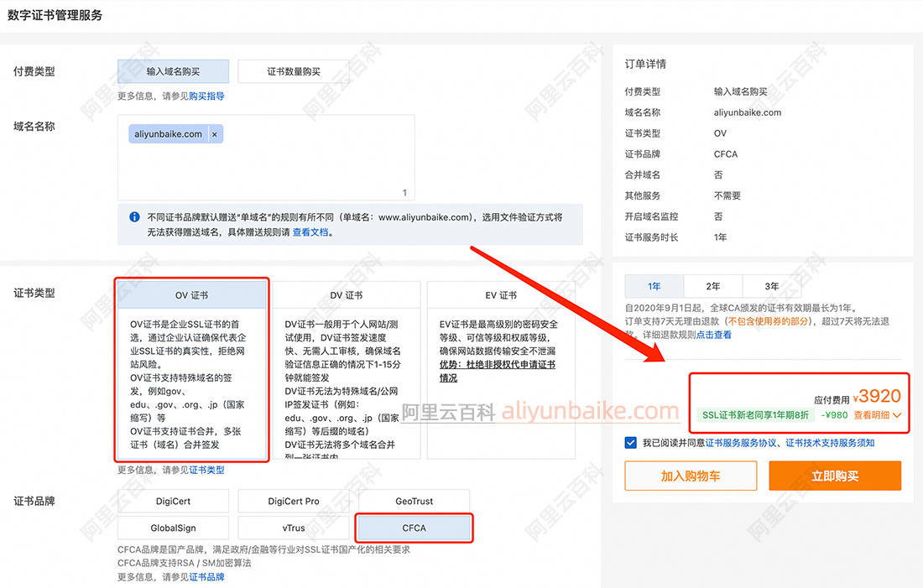Select GlobalSign certificate brand
This screenshot has height=588, width=923.
click(173, 528)
